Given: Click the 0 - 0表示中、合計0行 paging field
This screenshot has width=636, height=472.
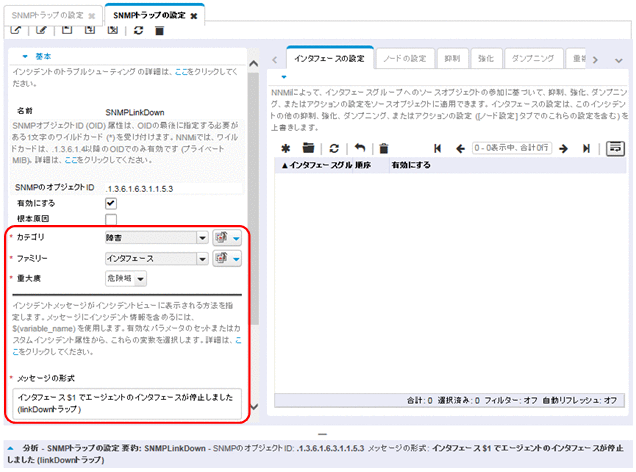Looking at the screenshot, I should pyautogui.click(x=512, y=148).
